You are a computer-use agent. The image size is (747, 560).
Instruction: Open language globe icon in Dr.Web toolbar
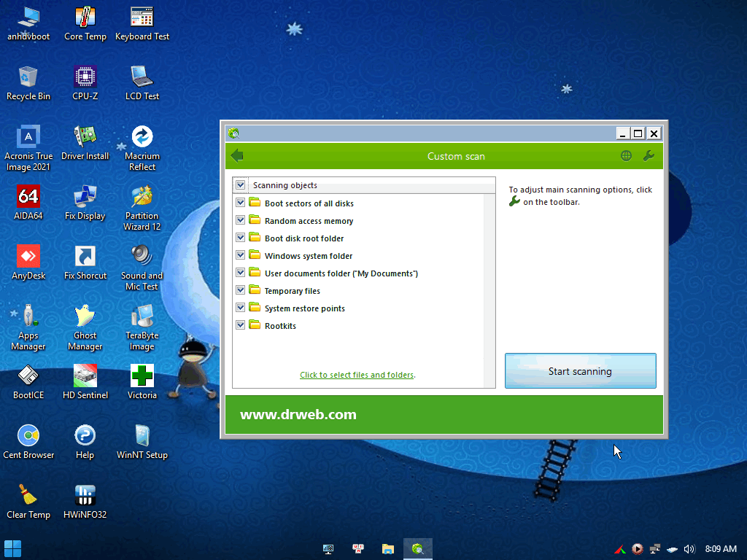pos(626,156)
